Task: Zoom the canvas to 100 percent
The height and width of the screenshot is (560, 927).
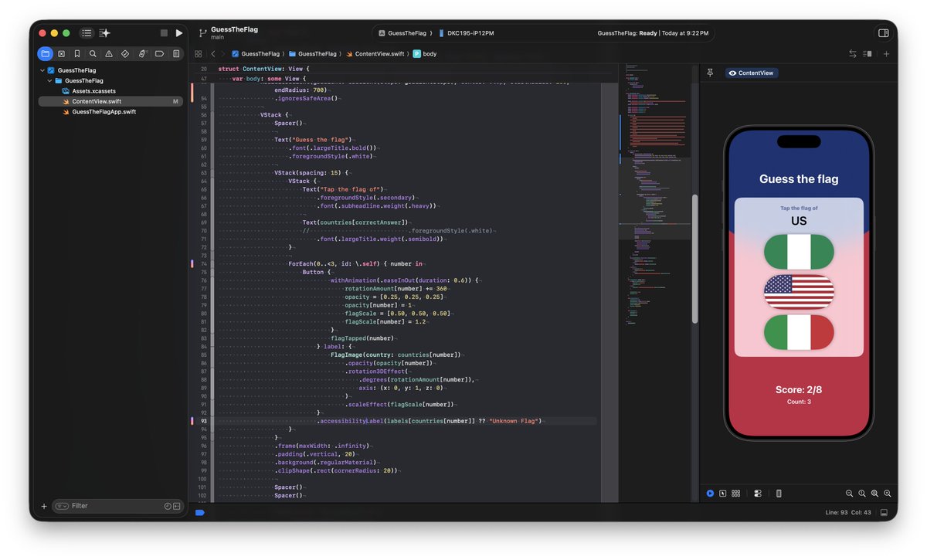Action: point(862,494)
